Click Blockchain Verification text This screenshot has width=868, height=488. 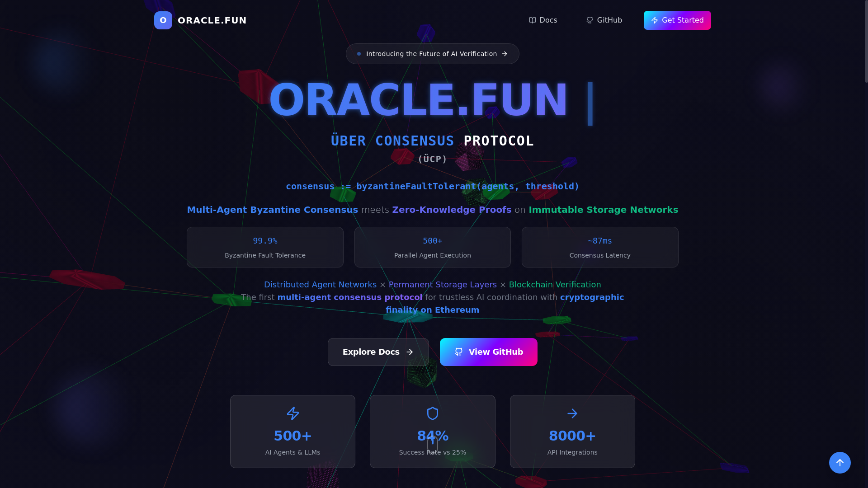(555, 285)
